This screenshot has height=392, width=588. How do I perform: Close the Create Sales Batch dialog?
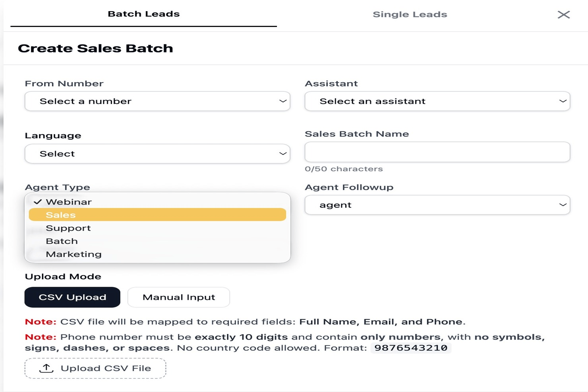point(563,14)
